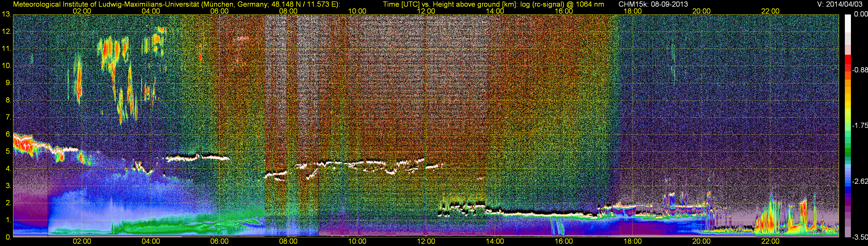Click the 08:00 label on the bottom time axis

[288, 241]
